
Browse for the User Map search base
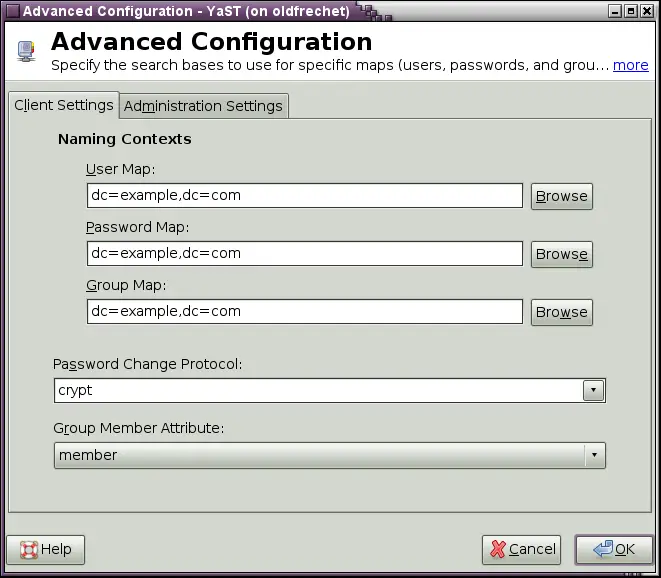(561, 196)
